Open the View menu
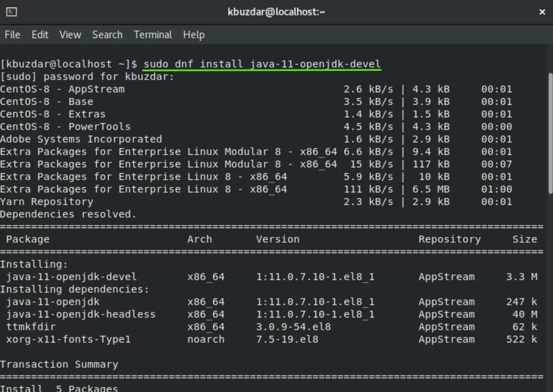Screen dimensions: 553x392 point(70,35)
